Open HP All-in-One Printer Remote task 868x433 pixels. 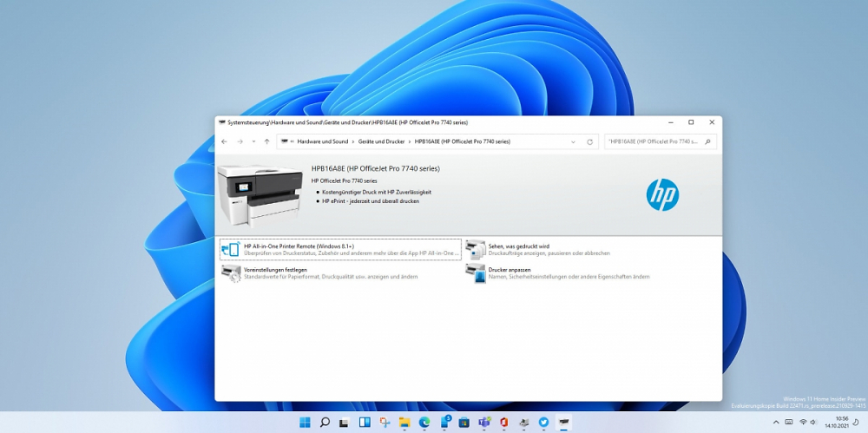point(340,249)
